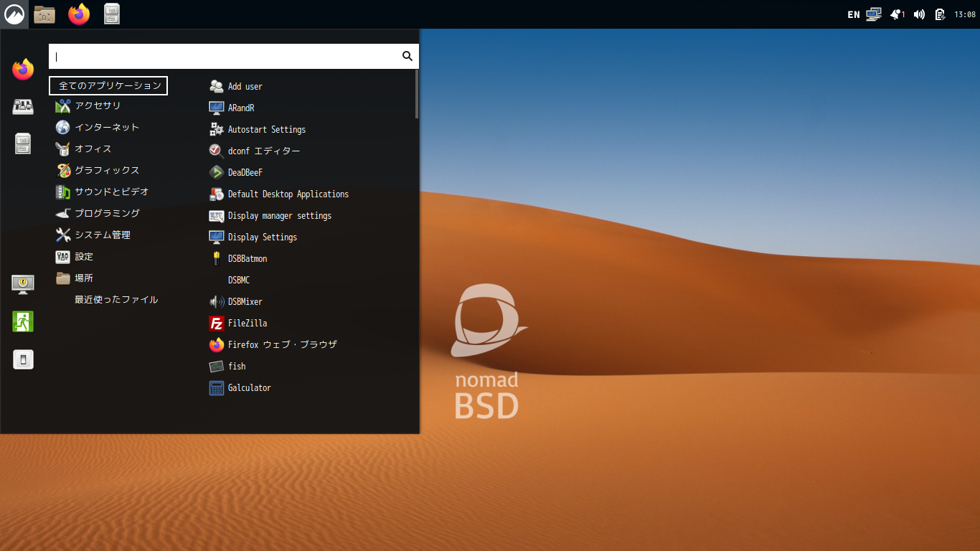Open Default Desktop Applications
980x551 pixels.
click(x=279, y=194)
